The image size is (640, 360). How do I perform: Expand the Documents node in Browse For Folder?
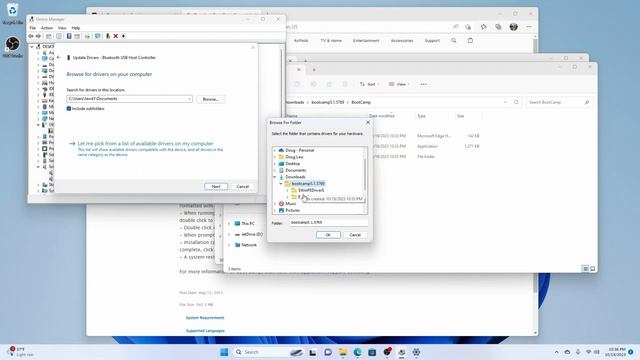[x=275, y=170]
